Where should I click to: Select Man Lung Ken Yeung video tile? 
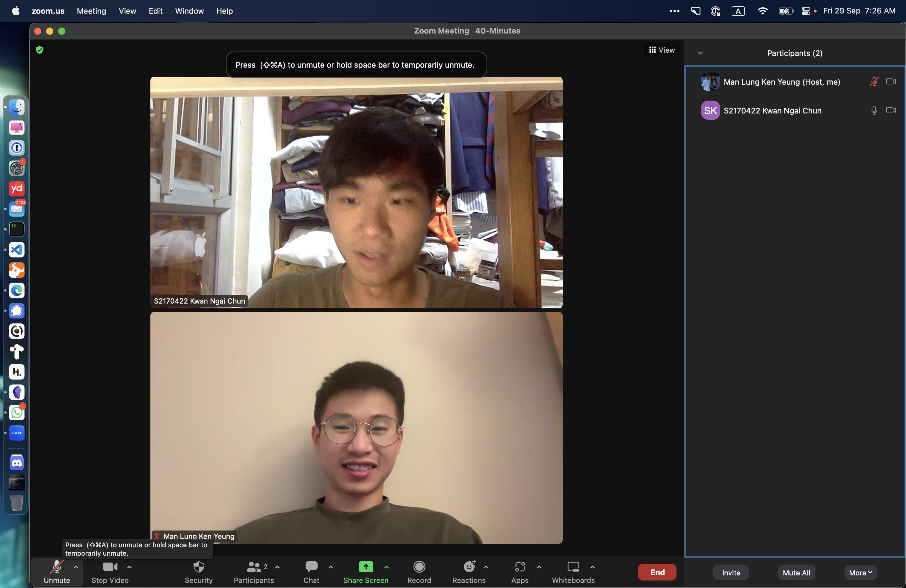point(356,428)
